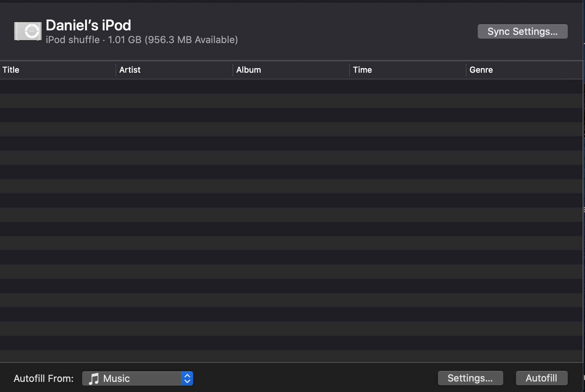Open Sync Settings for Daniel's iPod
Image resolution: width=585 pixels, height=392 pixels.
click(522, 31)
